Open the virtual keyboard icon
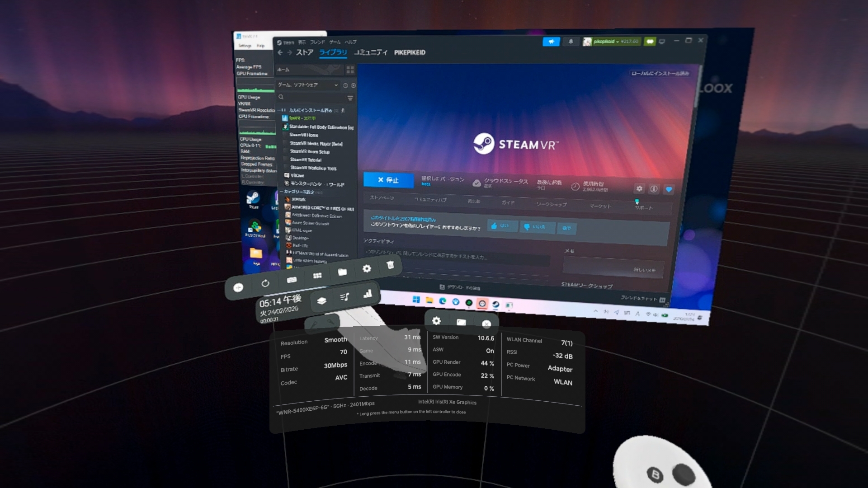 292,280
